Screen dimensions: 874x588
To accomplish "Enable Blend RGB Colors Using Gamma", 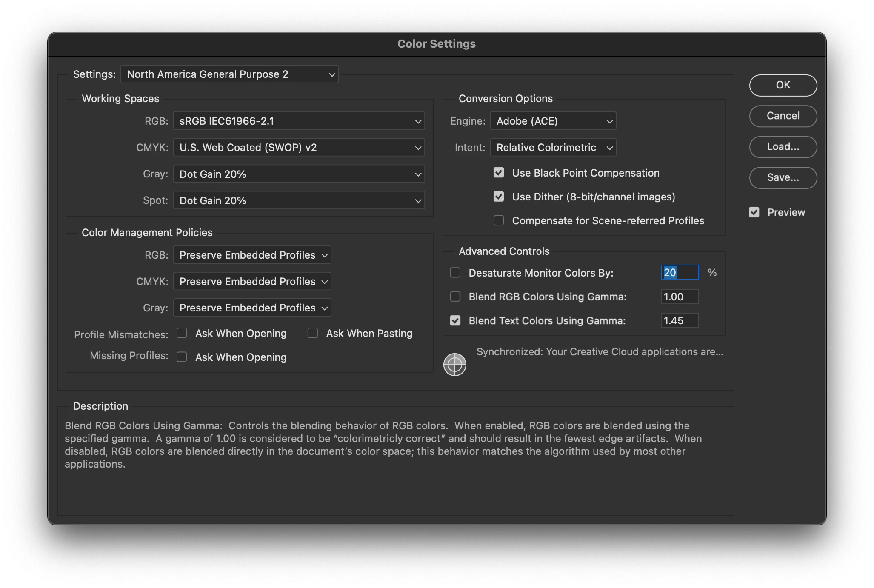I will [x=455, y=297].
